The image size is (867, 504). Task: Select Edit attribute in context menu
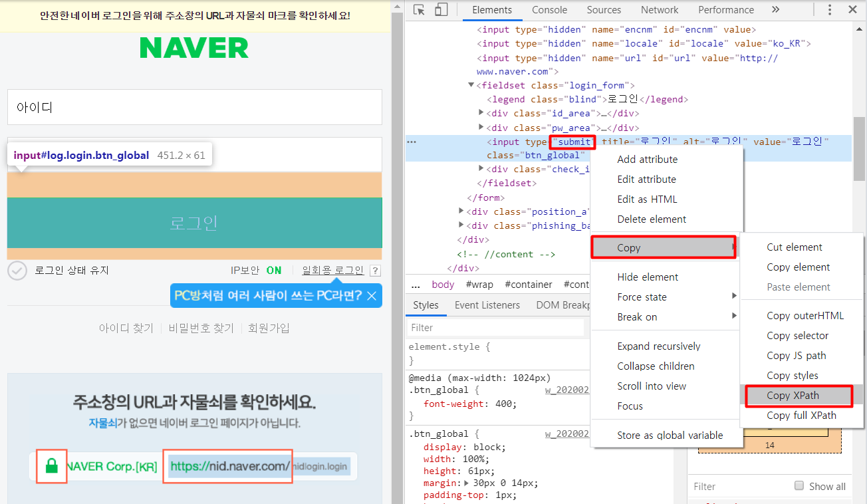pyautogui.click(x=666, y=180)
